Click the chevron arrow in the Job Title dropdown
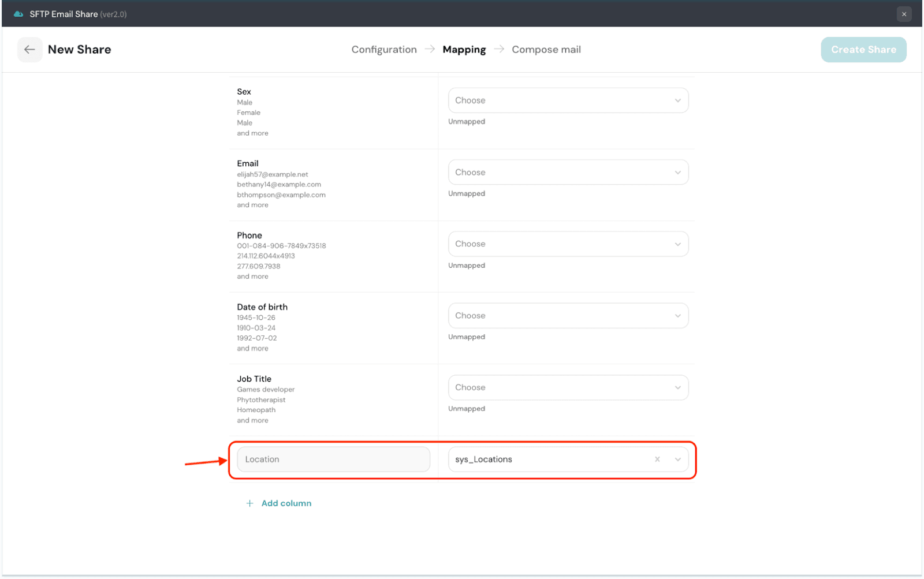This screenshot has width=924, height=579. (678, 388)
